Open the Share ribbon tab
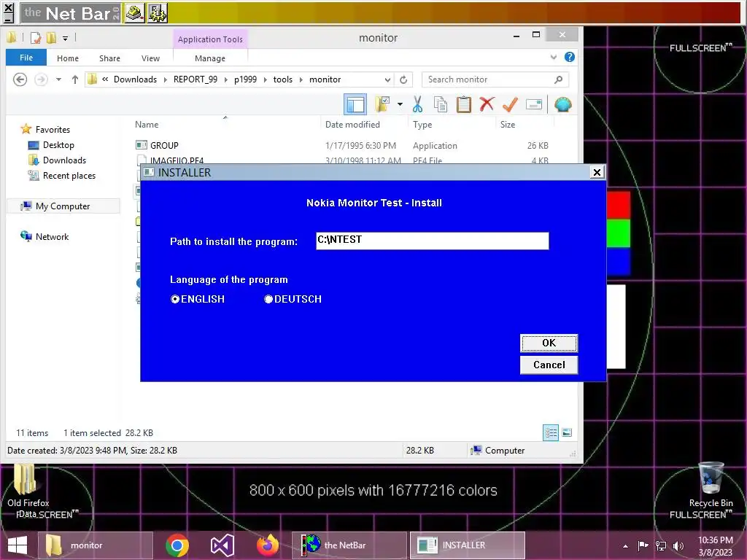 (109, 58)
